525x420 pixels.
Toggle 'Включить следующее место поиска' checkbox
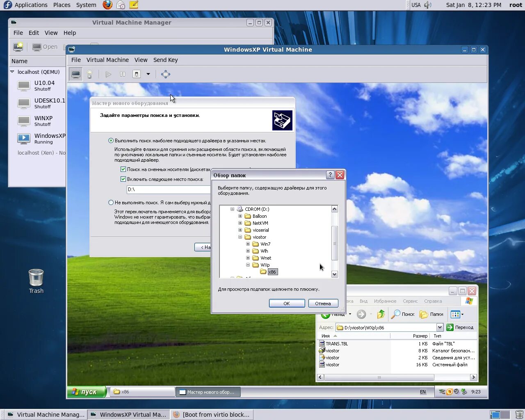pos(123,179)
